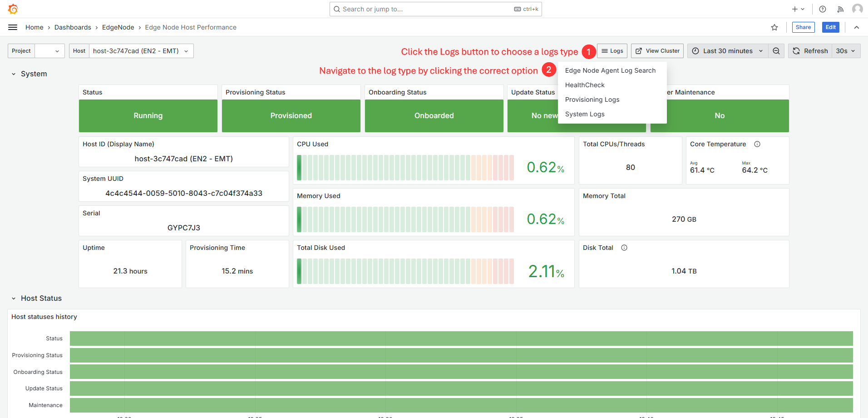Collapse the top toolbar chevron
Screen dimensions: 868x418
[x=857, y=27]
